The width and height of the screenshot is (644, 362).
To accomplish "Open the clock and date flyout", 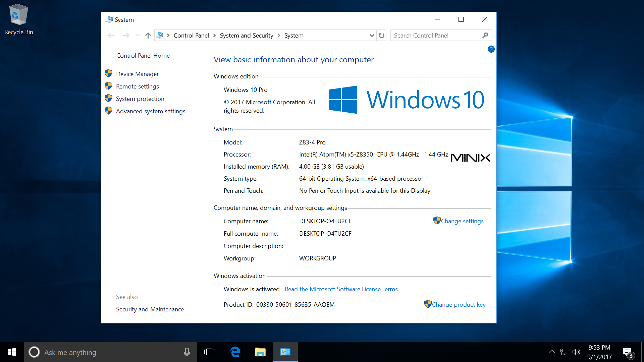I will 599,352.
